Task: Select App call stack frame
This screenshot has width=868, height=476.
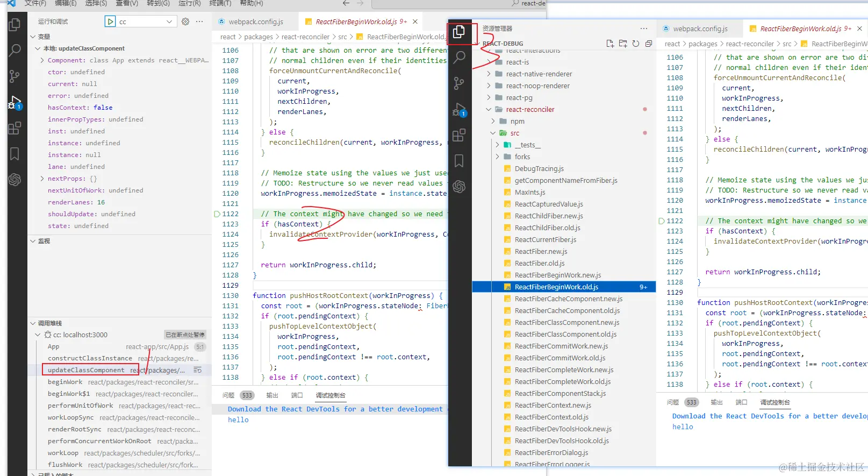Action: 120,346
